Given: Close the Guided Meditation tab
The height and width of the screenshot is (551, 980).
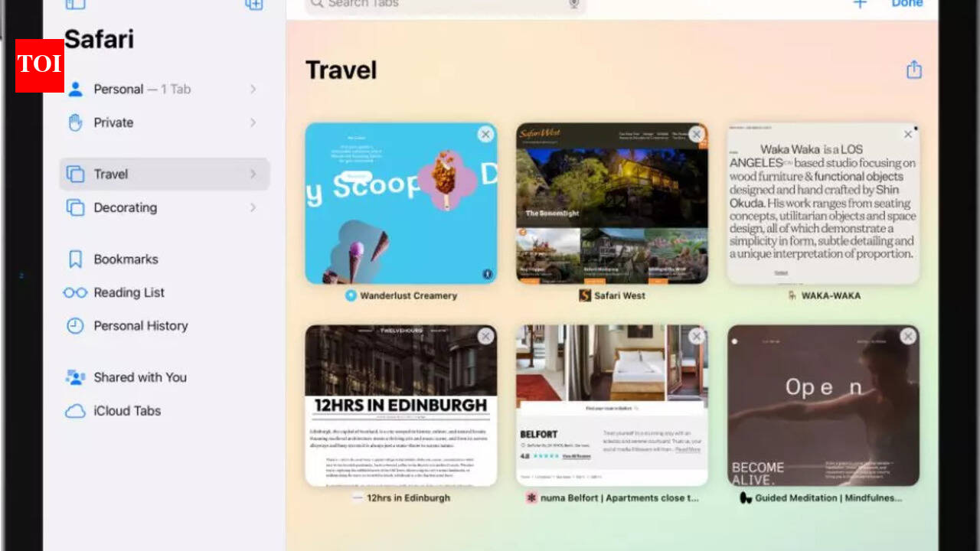Looking at the screenshot, I should tap(908, 337).
